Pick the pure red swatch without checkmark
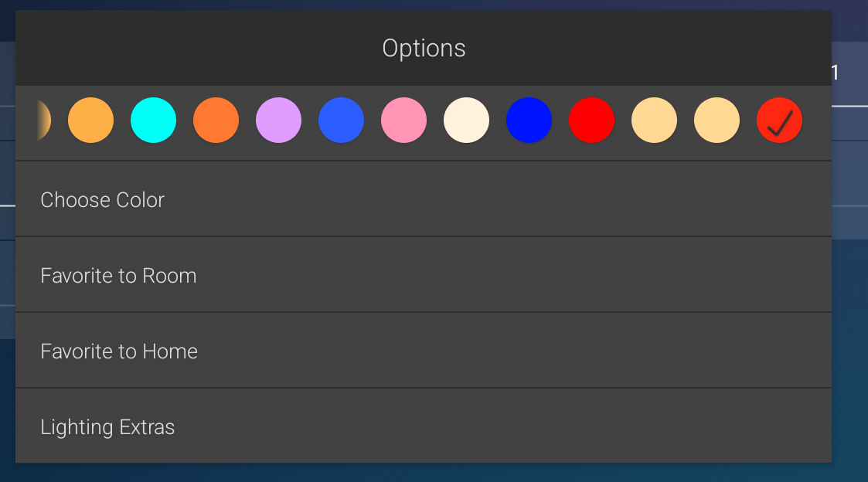This screenshot has width=868, height=482. click(x=591, y=120)
